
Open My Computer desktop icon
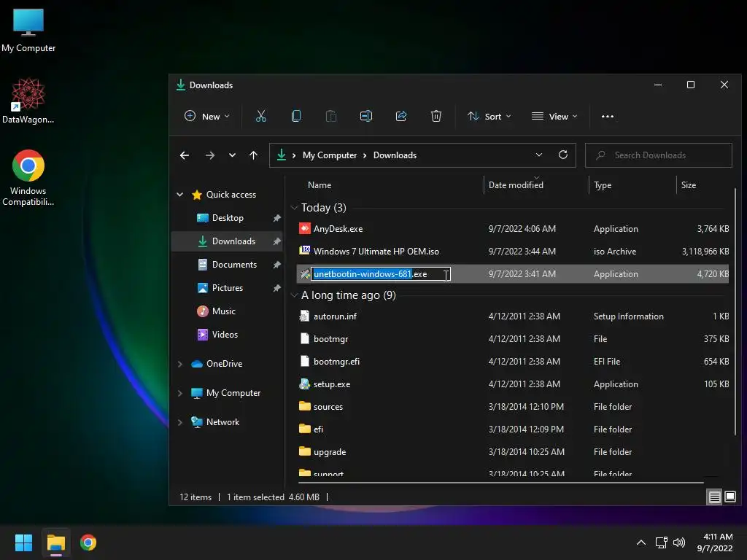pyautogui.click(x=28, y=31)
